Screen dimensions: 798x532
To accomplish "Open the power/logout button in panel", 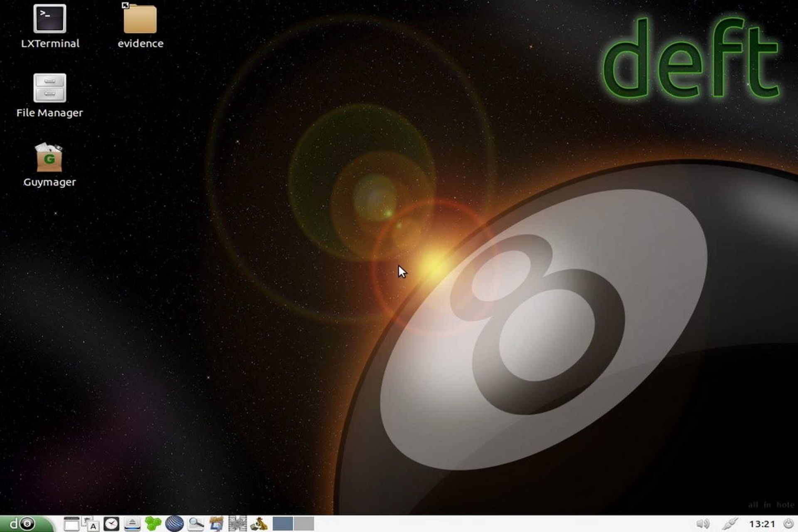I will click(788, 524).
